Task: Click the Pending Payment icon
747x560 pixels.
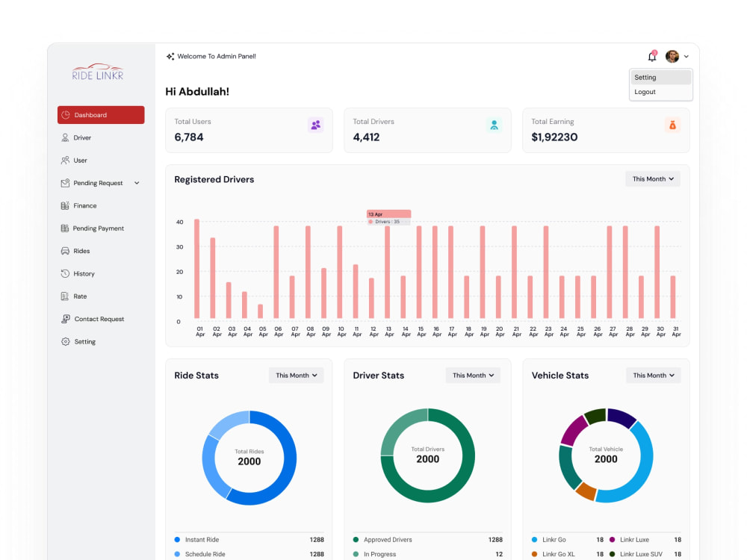Action: tap(65, 228)
